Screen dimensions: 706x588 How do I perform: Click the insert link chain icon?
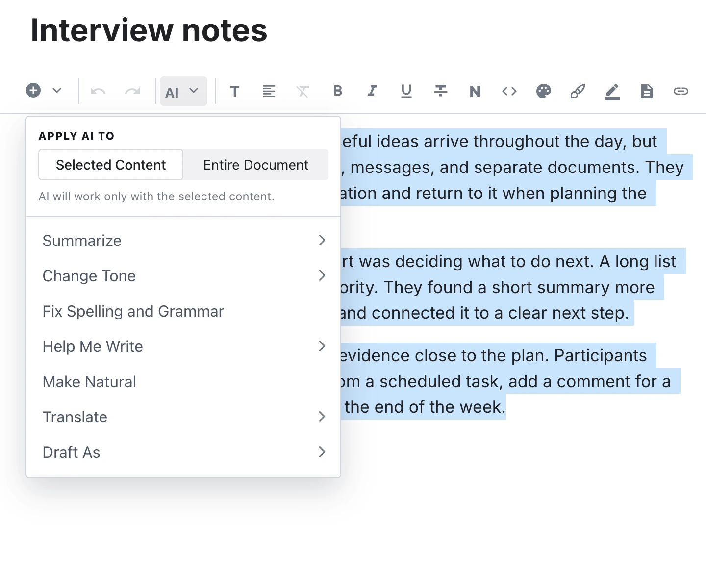coord(681,91)
